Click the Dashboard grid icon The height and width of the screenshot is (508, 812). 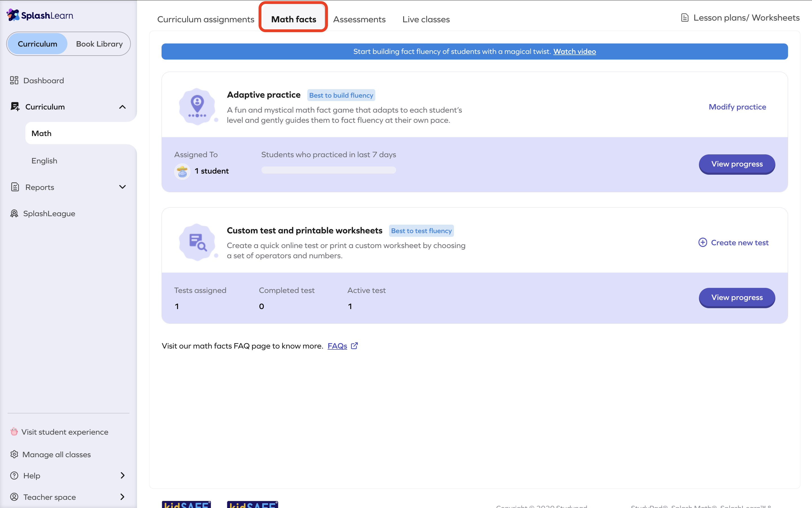coord(14,80)
